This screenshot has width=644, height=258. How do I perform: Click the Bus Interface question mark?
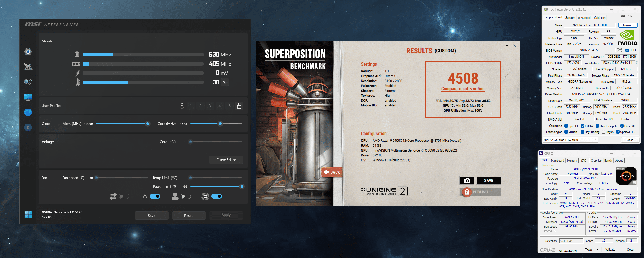(x=637, y=63)
